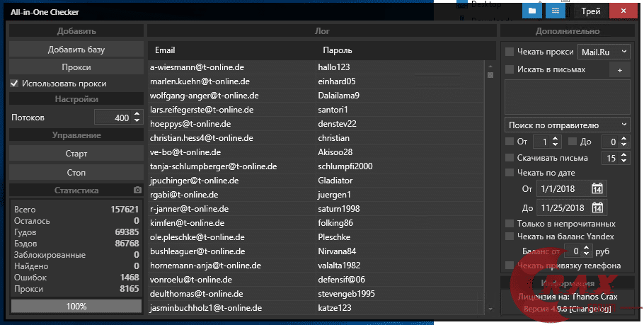Screen dimensions: 644x325
Task: Tick the Чекать на баланс Yandex checkbox
Action: pyautogui.click(x=510, y=236)
